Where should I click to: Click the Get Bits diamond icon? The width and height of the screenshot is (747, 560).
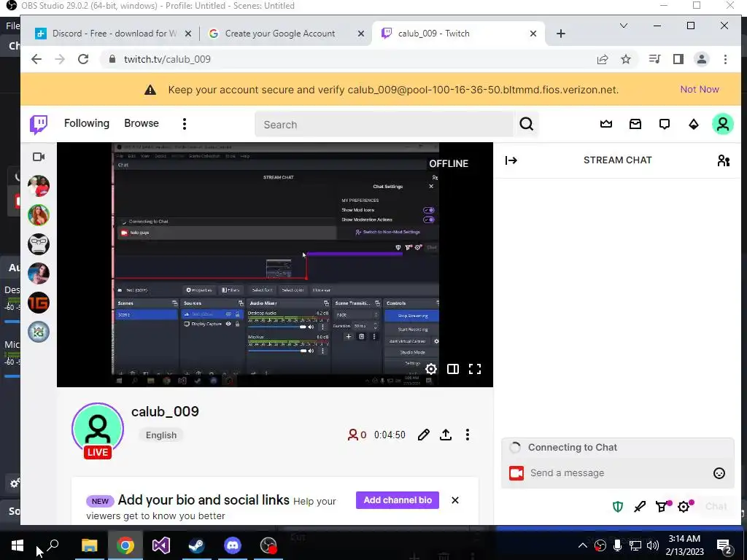click(694, 124)
